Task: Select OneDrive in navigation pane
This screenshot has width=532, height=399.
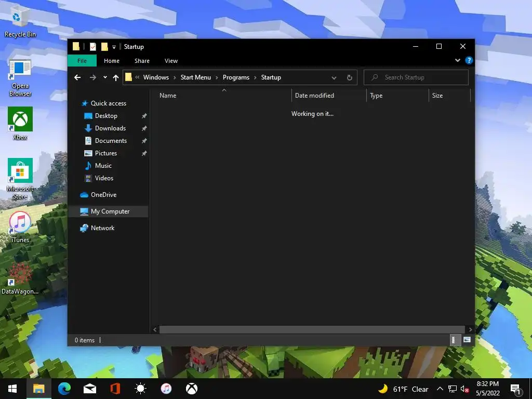Action: [x=103, y=195]
